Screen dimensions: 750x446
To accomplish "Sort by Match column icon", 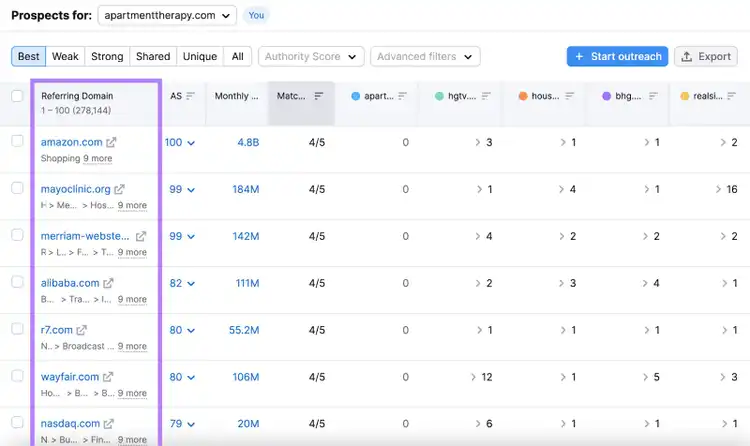I will [319, 96].
